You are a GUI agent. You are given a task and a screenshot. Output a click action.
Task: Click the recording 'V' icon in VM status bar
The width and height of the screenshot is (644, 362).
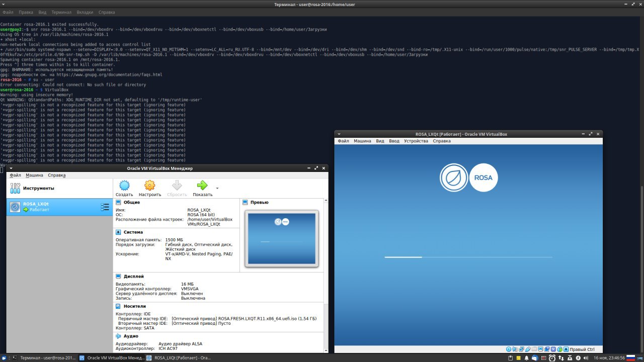(x=553, y=349)
